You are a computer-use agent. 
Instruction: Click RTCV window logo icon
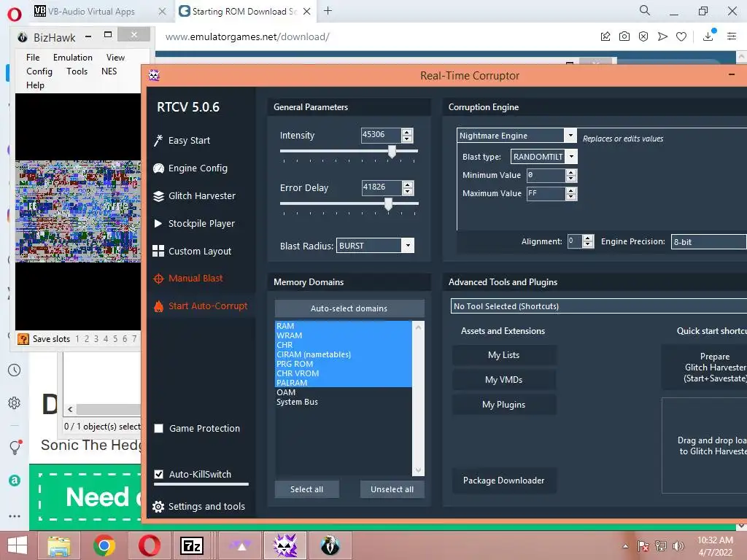coord(154,75)
